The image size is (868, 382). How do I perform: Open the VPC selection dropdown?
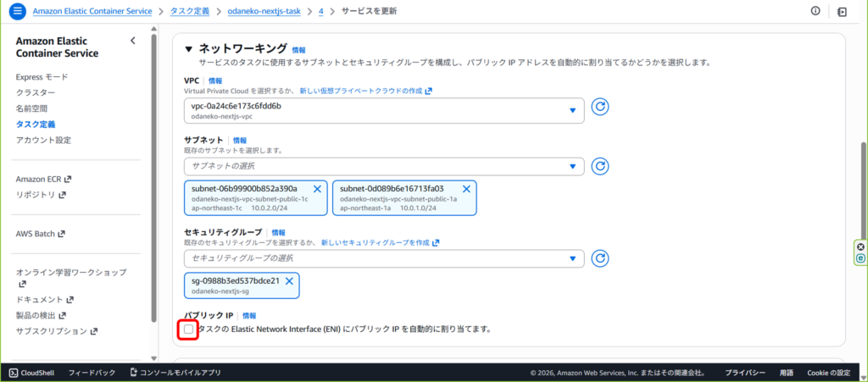pyautogui.click(x=383, y=110)
